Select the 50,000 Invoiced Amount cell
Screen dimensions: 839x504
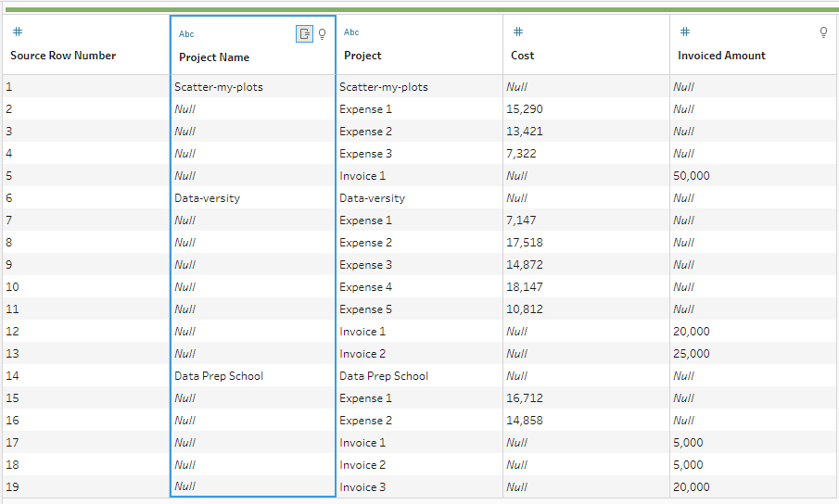693,176
